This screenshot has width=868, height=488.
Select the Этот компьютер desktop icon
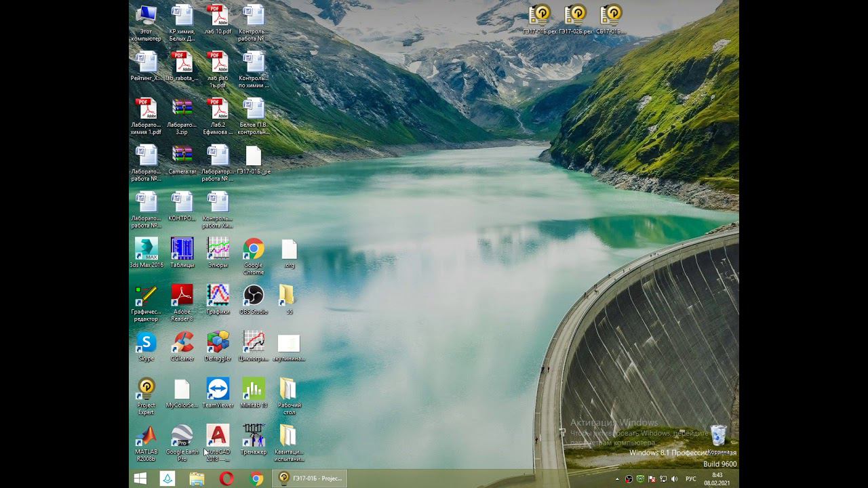tap(146, 22)
